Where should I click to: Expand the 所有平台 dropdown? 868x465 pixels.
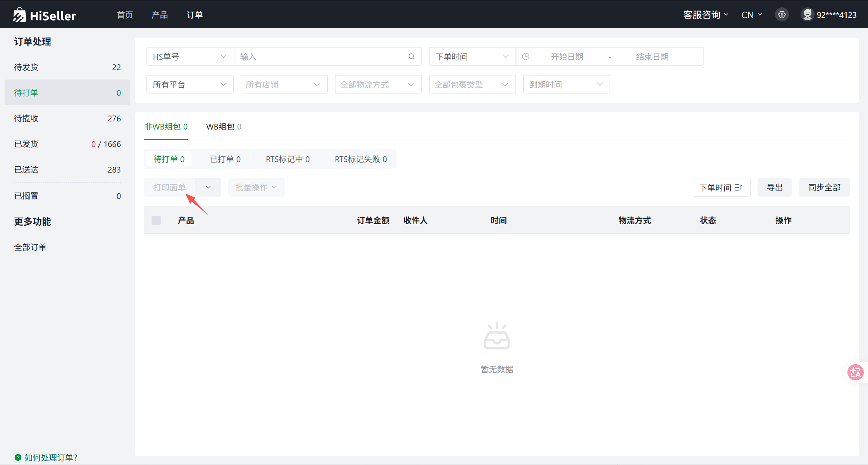point(190,85)
